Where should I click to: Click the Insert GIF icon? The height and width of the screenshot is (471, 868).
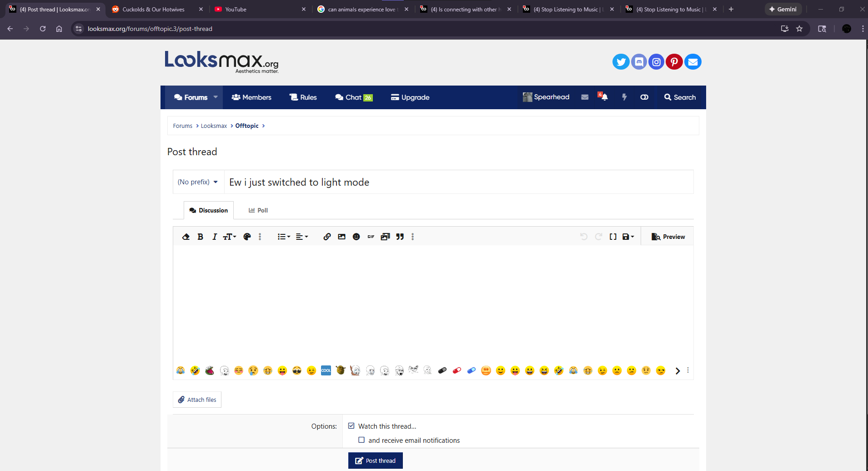(x=371, y=237)
